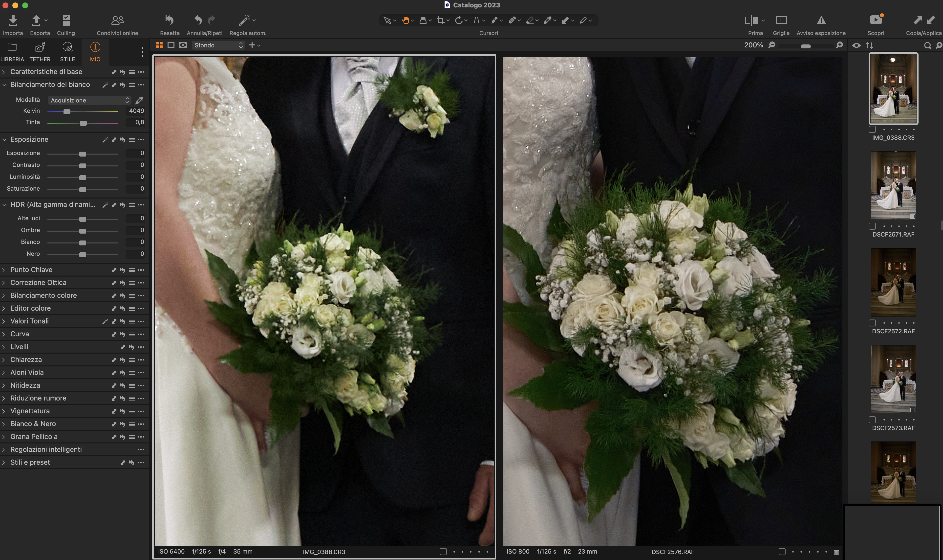Click Condividi online icon
Screen dimensions: 943x560
(117, 20)
